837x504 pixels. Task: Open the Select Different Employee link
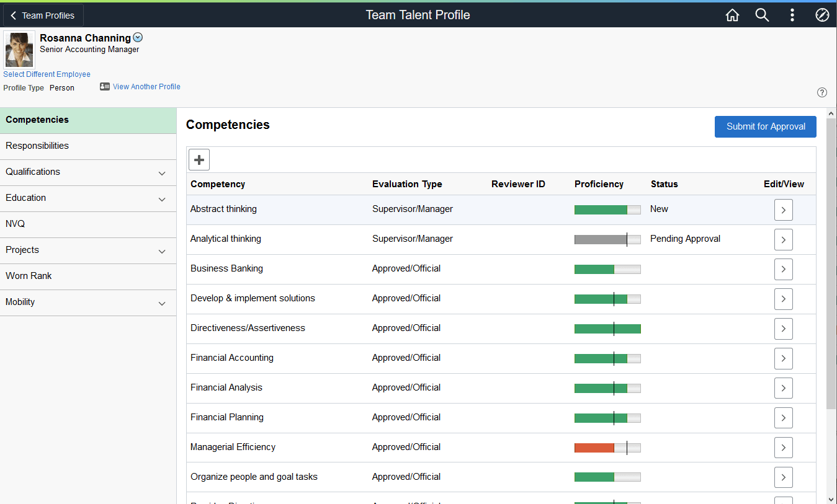[47, 74]
